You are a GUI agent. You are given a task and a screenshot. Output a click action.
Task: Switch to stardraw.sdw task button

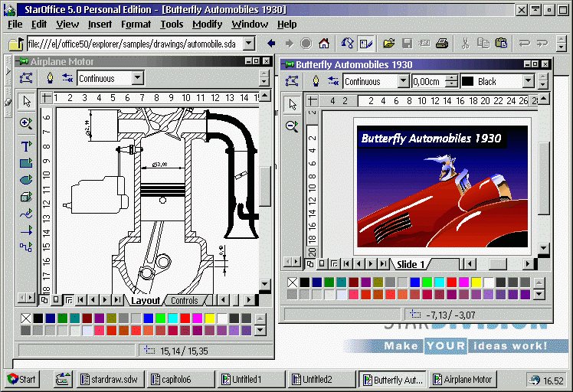tap(110, 380)
